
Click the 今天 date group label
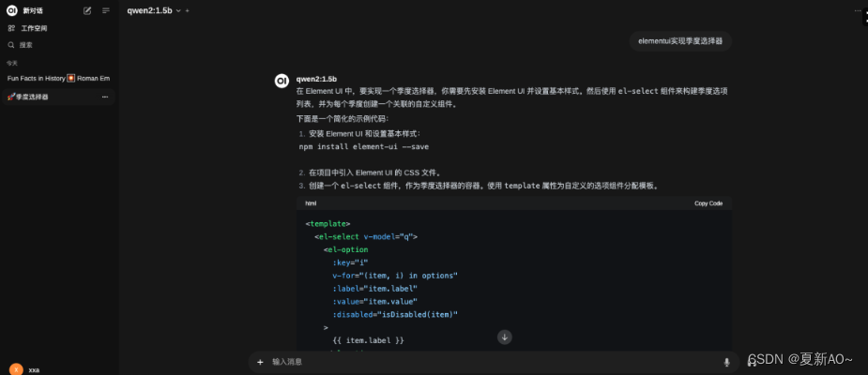coord(12,63)
